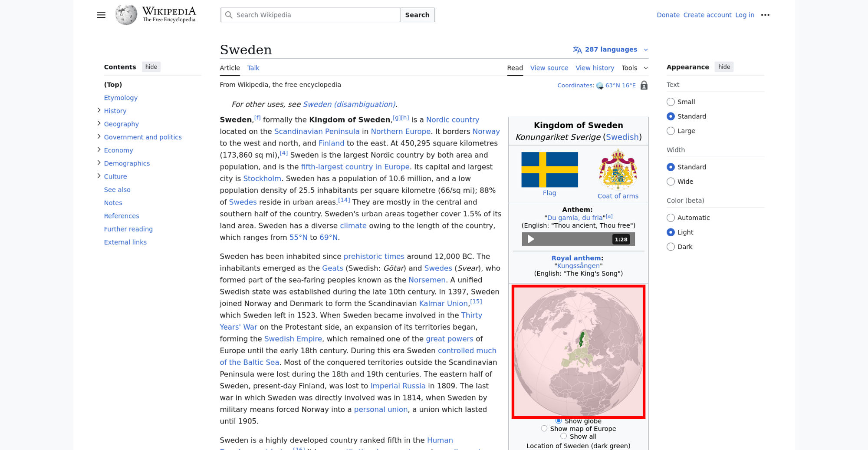Open the more options ellipsis menu
Screen dimensions: 868x450
(765, 15)
